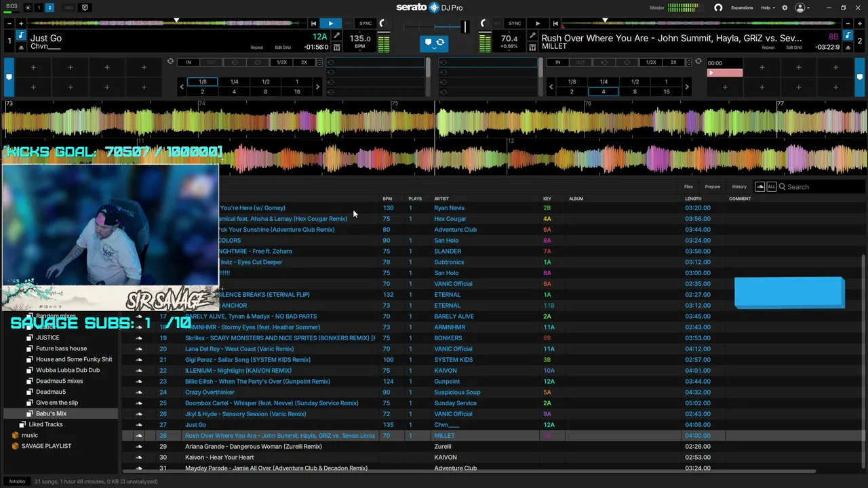This screenshot has height=488, width=868.
Task: Open the Prepare panel tab
Action: point(712,187)
